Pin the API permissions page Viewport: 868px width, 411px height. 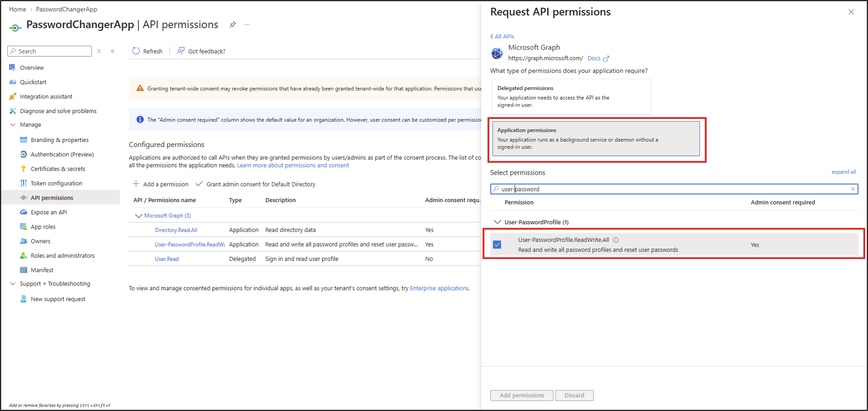(233, 24)
